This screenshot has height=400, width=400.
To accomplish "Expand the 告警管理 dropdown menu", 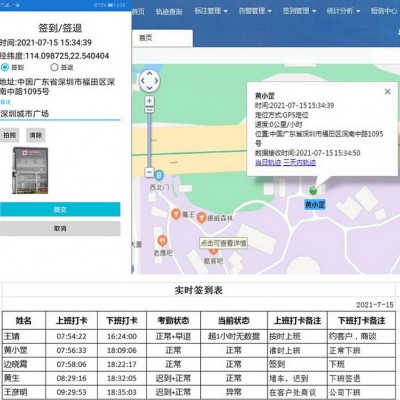I will [x=255, y=11].
